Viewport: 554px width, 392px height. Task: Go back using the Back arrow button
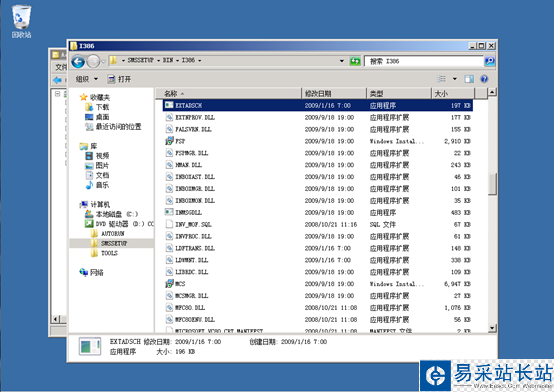tap(78, 62)
